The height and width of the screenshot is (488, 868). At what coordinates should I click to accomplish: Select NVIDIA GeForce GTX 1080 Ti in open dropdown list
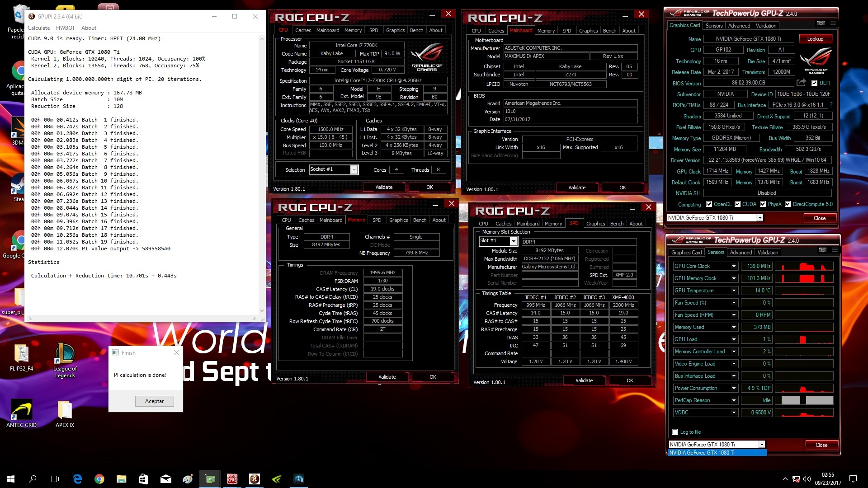[x=717, y=453]
